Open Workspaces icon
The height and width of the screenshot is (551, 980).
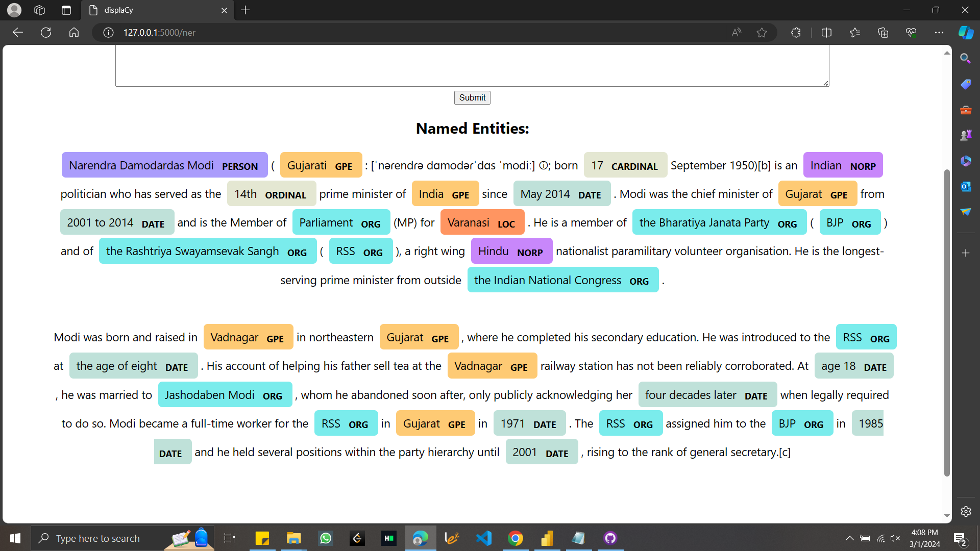(40, 10)
